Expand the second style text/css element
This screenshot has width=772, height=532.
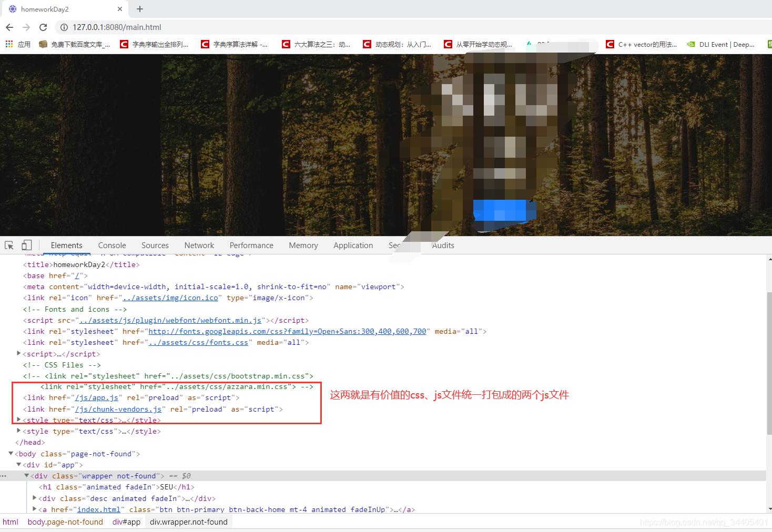[19, 431]
